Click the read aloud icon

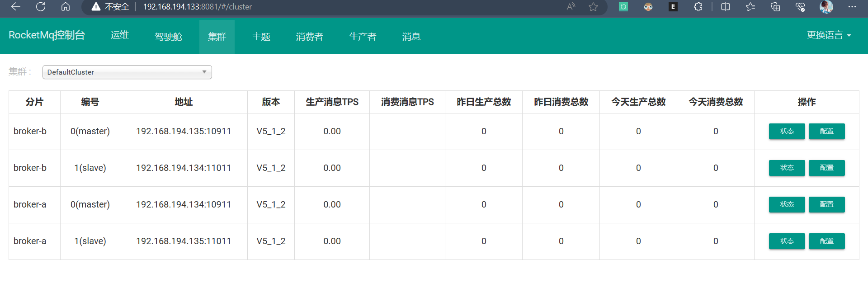571,7
